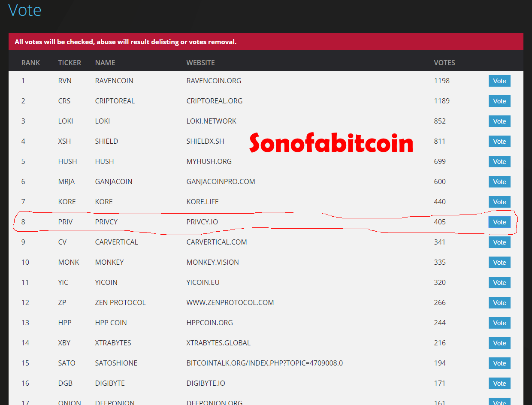Vote for Ravencoin (RVN)
Screen dimensions: 532x405
pos(499,81)
